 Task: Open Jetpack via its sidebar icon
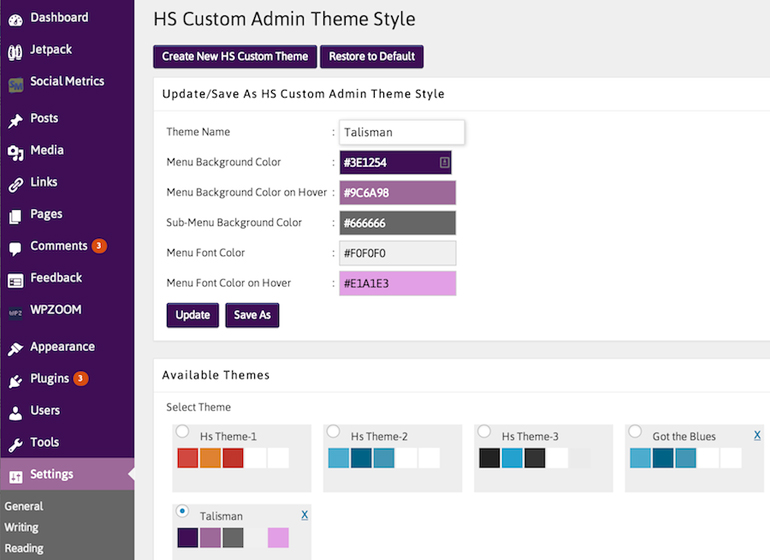(x=15, y=51)
